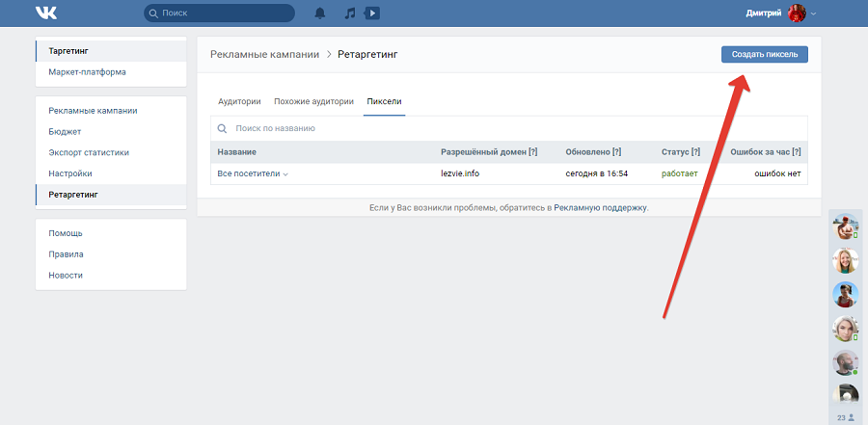The width and height of the screenshot is (868, 425).
Task: Click the Разрешённый домен [?] column header
Action: pos(489,152)
